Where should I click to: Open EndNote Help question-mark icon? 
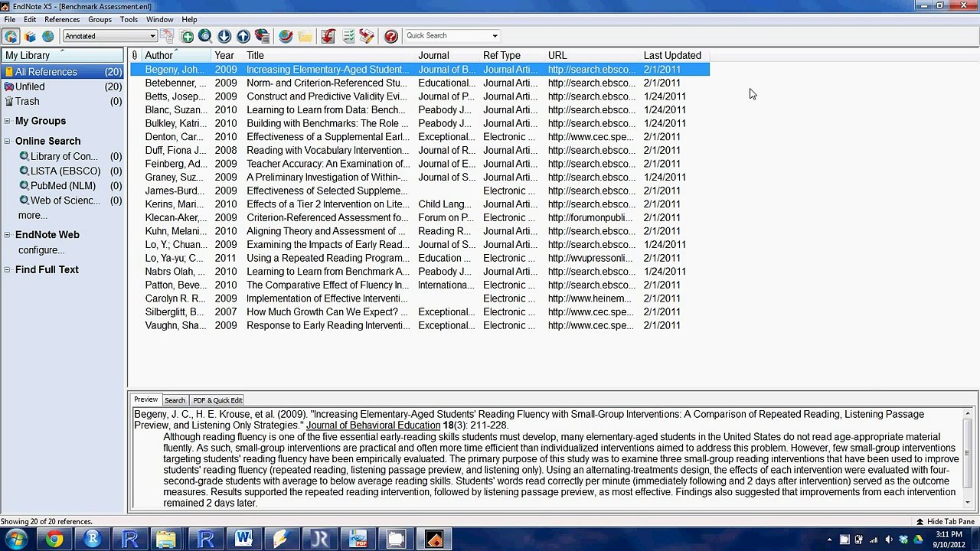point(391,36)
